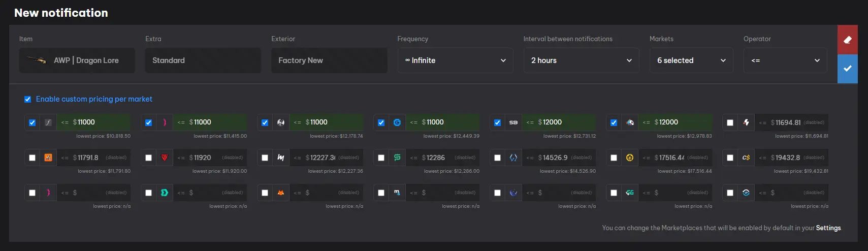Click the dark blue globe marketplace icon
This screenshot has height=251, width=868.
tap(513, 193)
